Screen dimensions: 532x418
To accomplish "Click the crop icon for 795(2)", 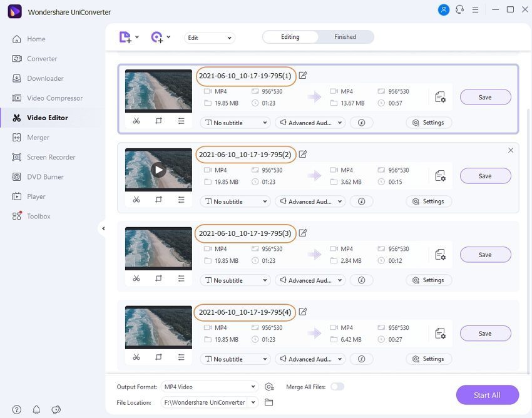I will pyautogui.click(x=158, y=200).
